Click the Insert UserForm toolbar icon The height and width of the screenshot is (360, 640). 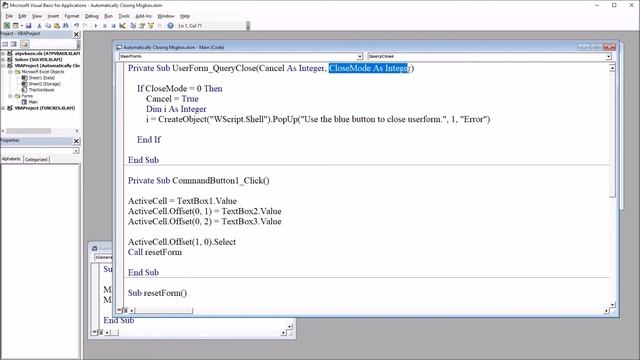point(16,26)
